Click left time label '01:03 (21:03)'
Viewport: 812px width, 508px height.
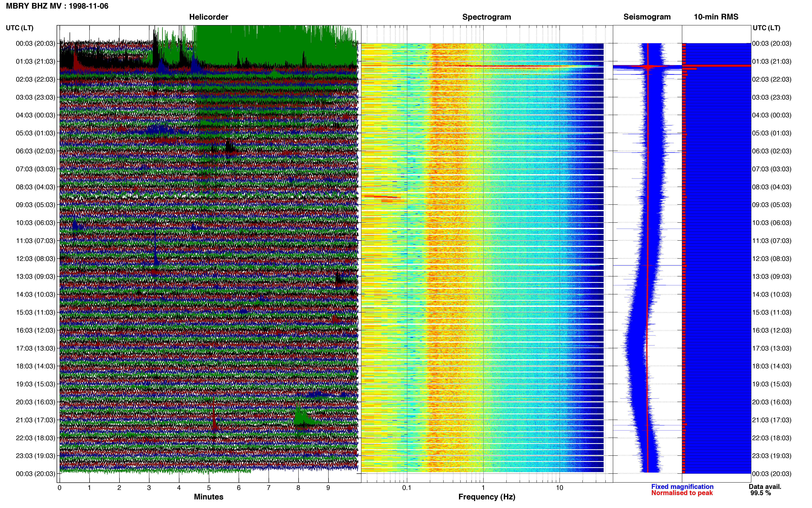(x=36, y=61)
